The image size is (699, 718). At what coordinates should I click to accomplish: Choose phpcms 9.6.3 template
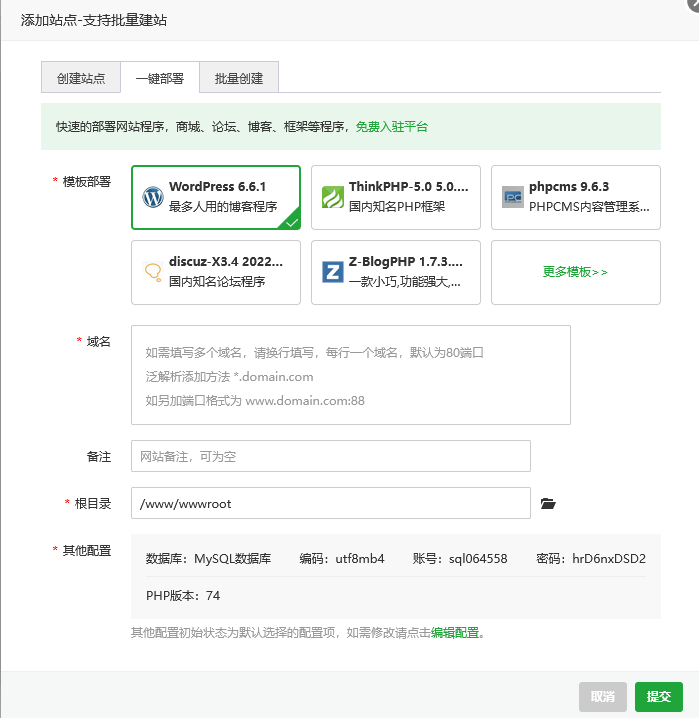(575, 197)
